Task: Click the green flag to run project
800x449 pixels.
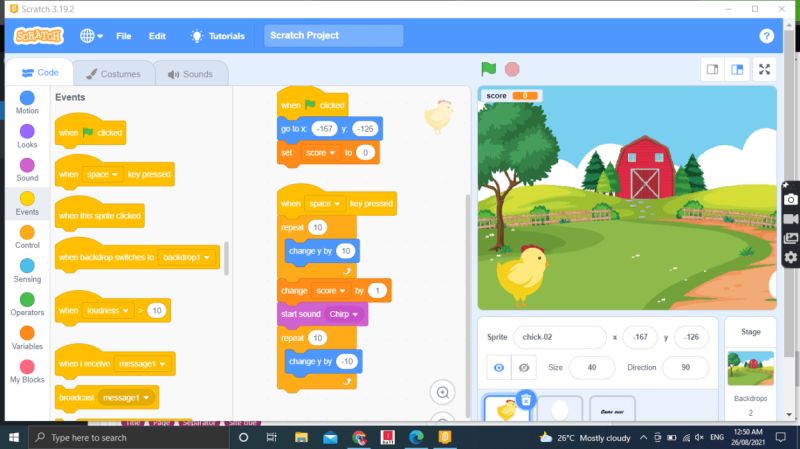Action: click(x=488, y=69)
